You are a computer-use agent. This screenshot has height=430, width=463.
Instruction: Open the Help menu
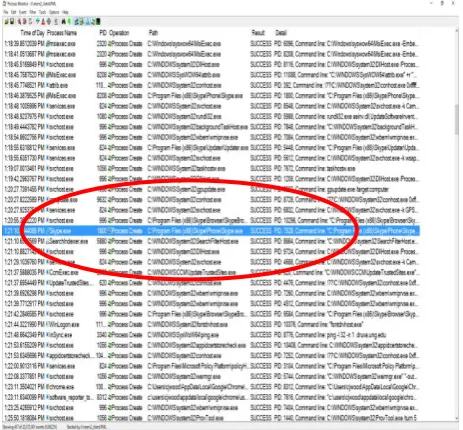[65, 12]
